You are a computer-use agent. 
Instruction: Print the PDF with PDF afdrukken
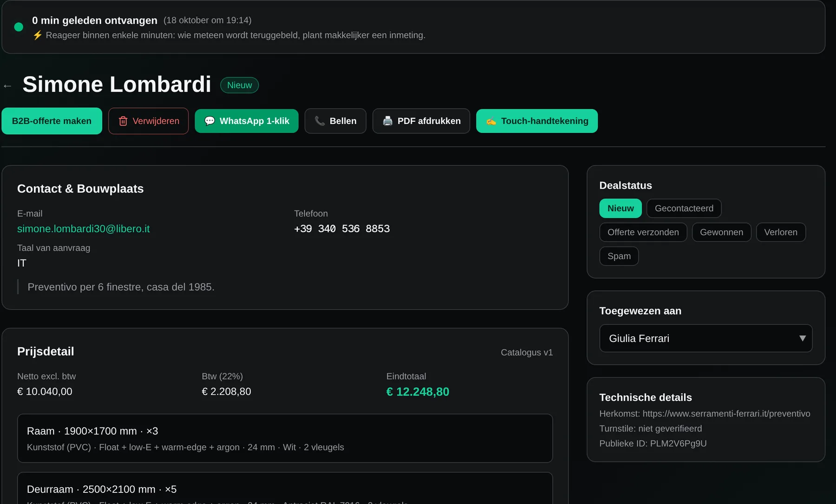(421, 121)
